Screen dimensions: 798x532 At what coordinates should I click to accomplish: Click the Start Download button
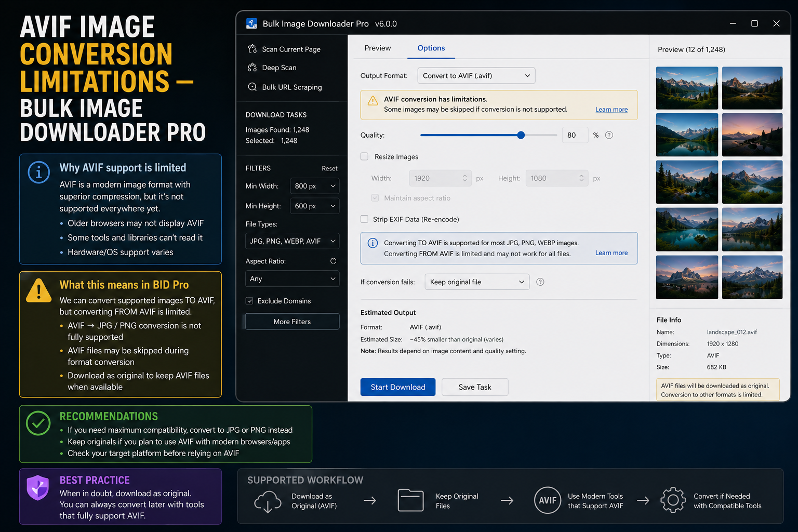398,387
